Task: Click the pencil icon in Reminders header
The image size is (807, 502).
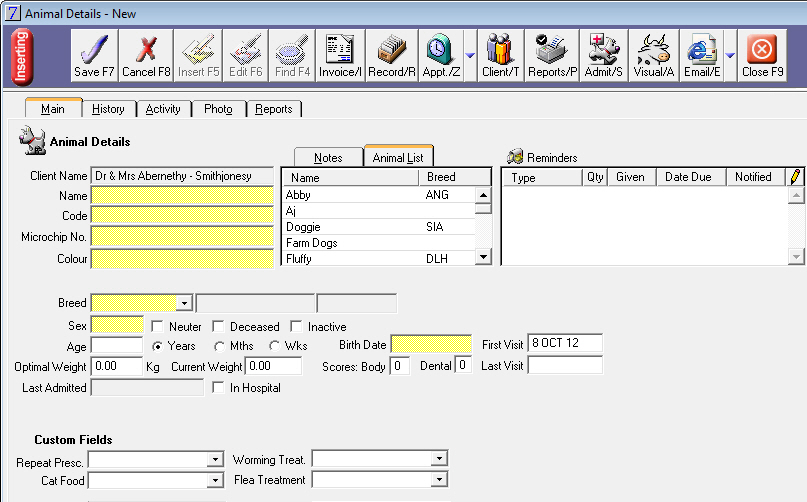Action: 795,177
